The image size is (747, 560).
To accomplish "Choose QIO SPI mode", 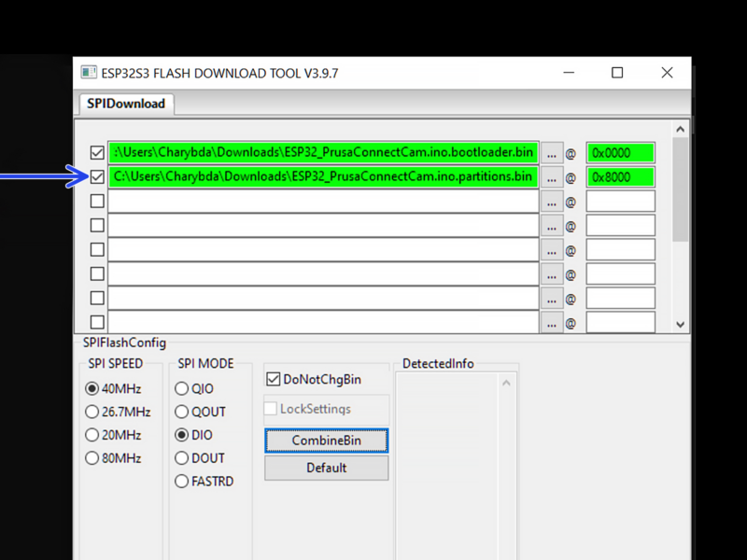I will pyautogui.click(x=182, y=388).
